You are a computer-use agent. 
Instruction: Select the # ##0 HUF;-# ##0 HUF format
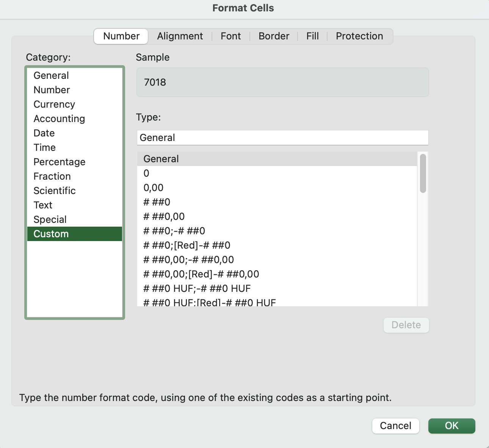(x=197, y=288)
